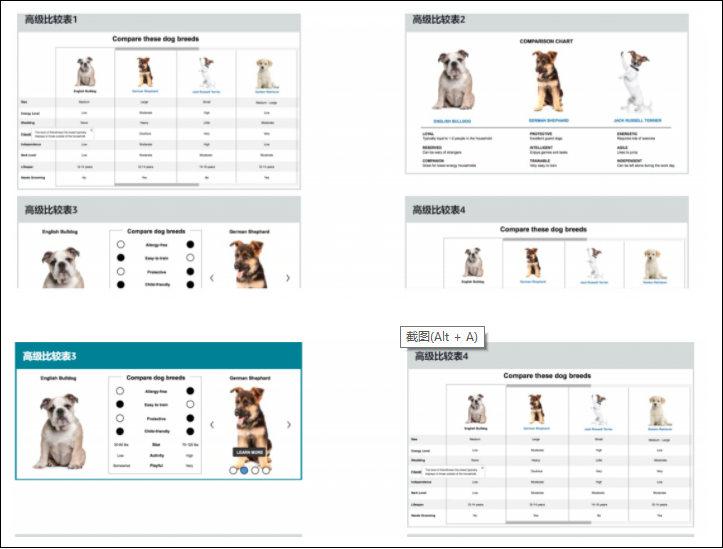Viewport: 723px width, 549px height.
Task: Go to next dog with right chevron in highlighted card
Action: tap(288, 425)
